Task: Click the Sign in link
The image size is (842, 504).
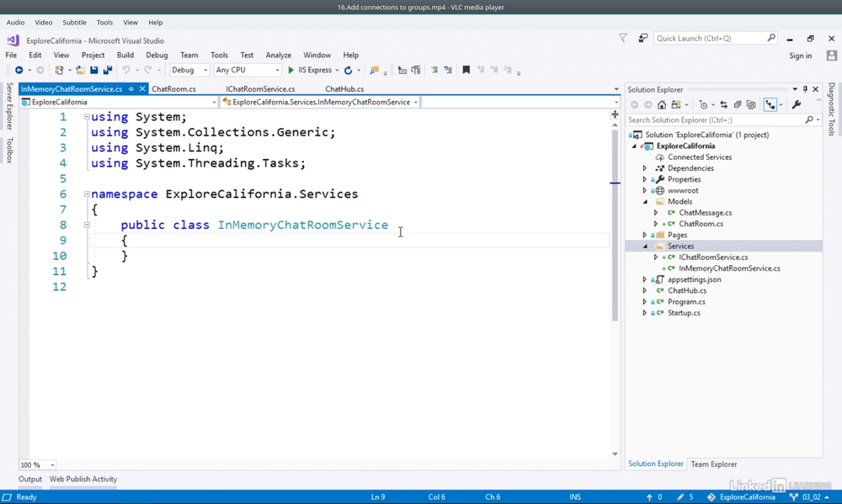Action: [x=800, y=56]
